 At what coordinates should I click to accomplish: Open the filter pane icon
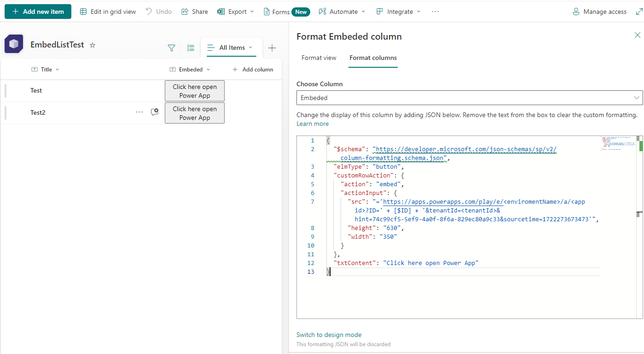point(171,48)
